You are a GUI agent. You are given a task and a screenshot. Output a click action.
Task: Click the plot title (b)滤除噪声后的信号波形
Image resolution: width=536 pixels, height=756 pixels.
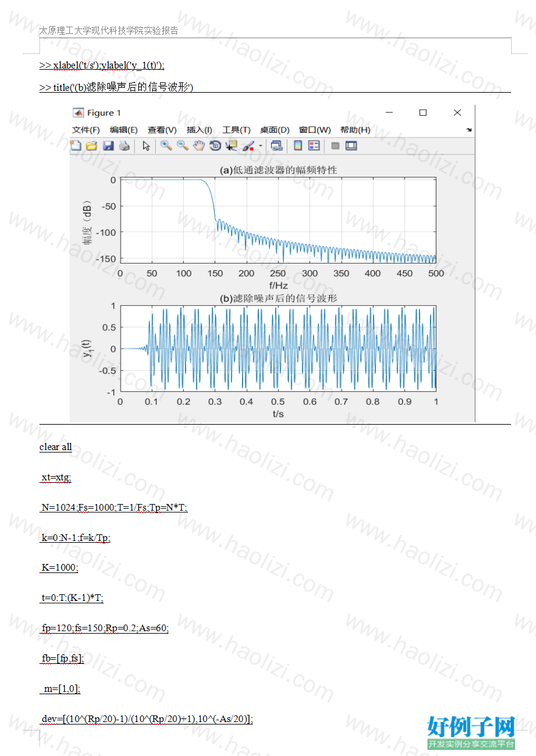[278, 298]
